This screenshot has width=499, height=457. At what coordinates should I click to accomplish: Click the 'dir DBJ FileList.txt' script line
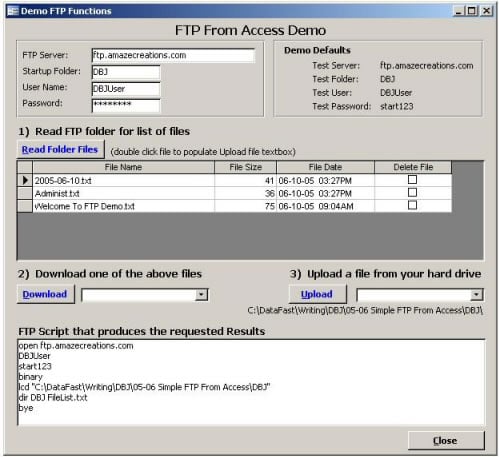coord(53,397)
